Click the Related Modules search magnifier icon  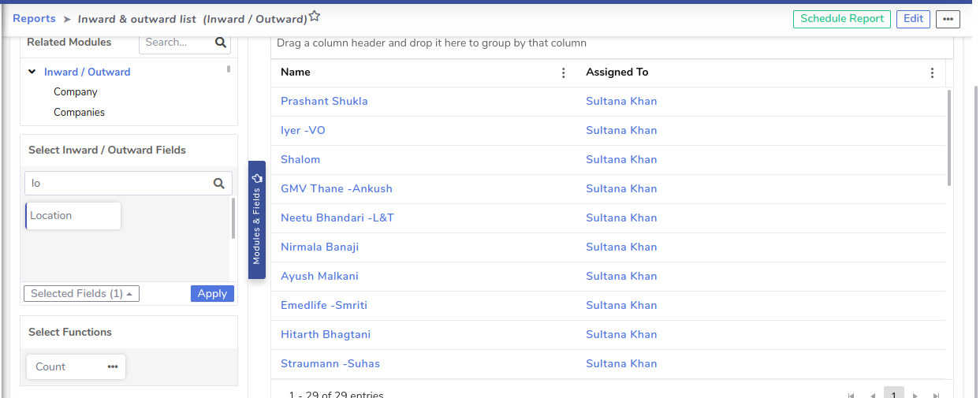click(x=221, y=43)
